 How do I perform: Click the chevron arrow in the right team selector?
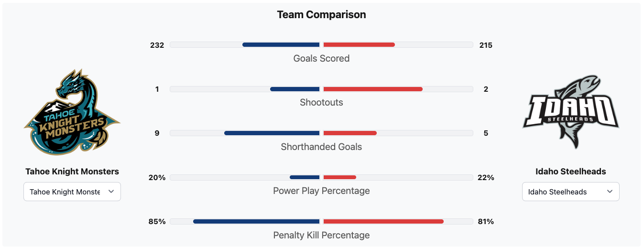(x=610, y=192)
